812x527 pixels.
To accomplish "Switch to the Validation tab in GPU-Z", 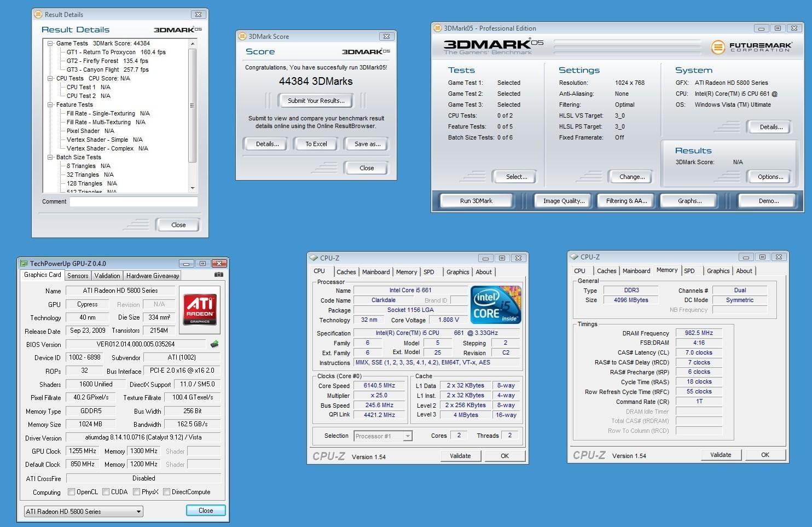I will coord(107,276).
